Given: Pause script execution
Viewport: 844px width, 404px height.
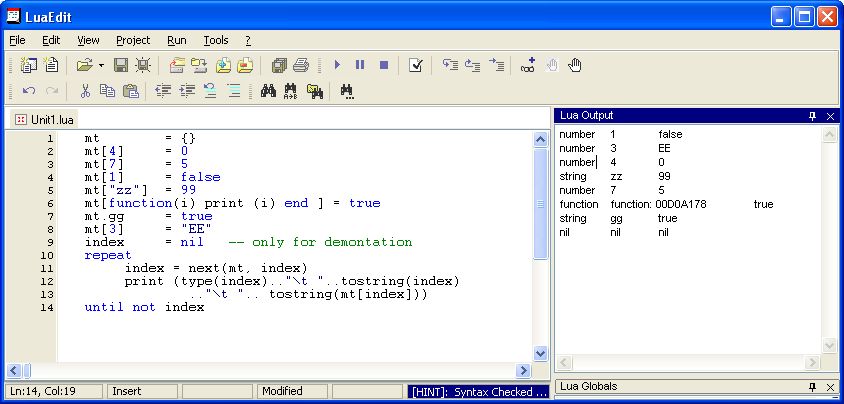Looking at the screenshot, I should (360, 65).
